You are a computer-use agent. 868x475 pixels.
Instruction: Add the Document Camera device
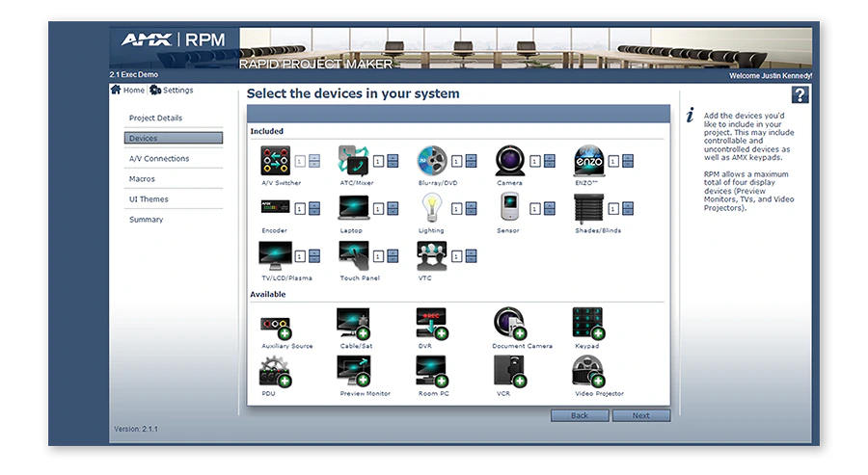[510, 324]
